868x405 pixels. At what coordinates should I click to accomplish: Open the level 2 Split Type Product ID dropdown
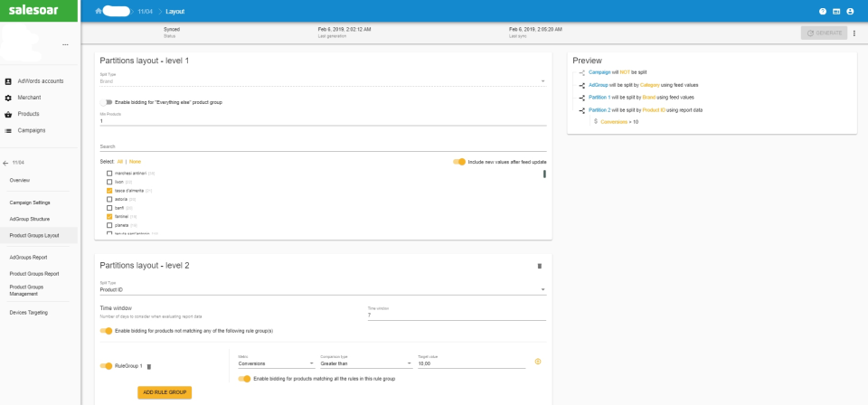pyautogui.click(x=323, y=289)
